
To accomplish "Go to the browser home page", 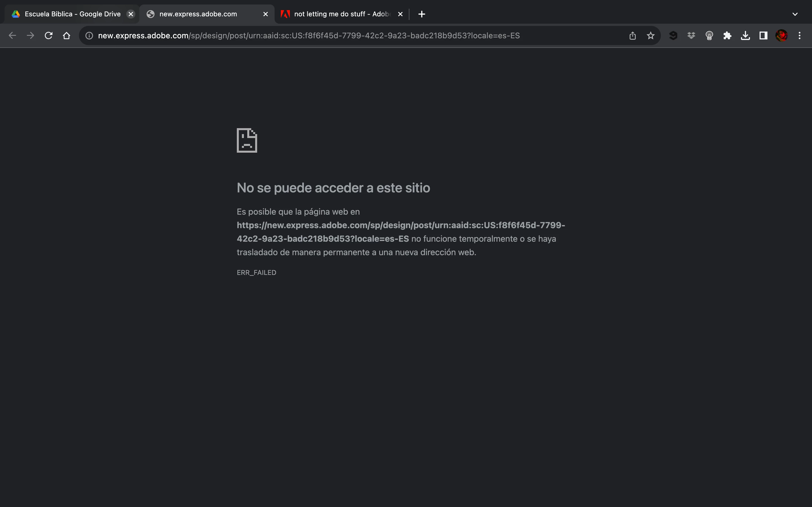I will [67, 35].
